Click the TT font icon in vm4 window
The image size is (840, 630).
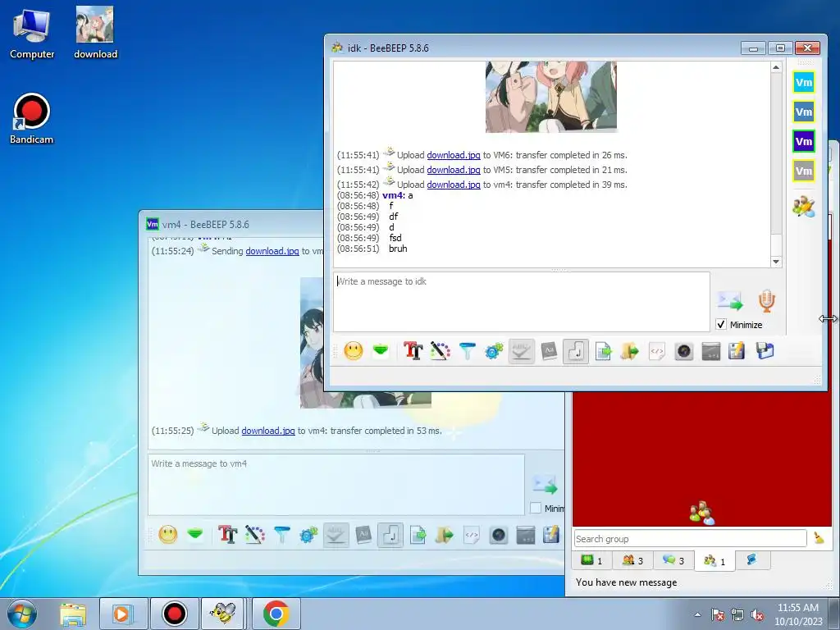pos(228,535)
